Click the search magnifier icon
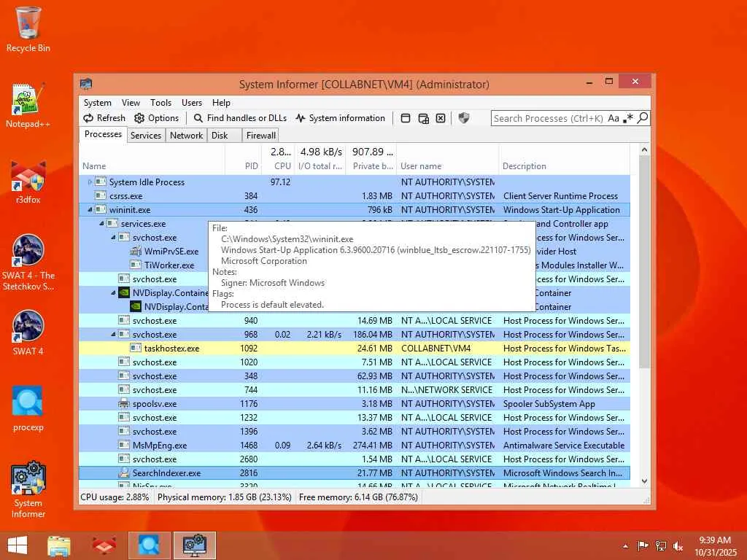 [643, 117]
